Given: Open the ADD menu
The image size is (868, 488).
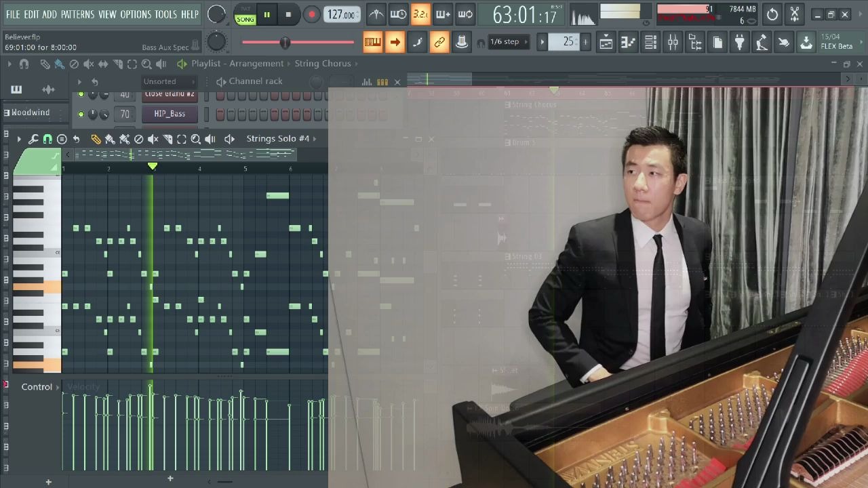Looking at the screenshot, I should (x=50, y=14).
